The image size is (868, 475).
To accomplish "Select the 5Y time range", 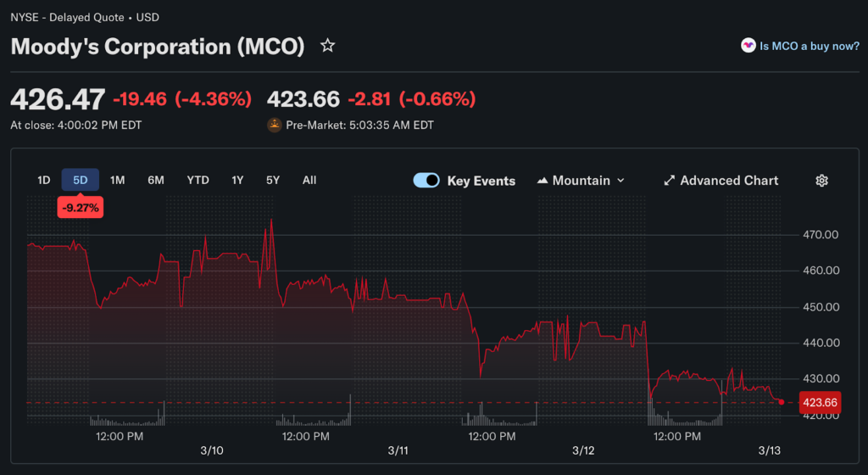I will tap(272, 180).
